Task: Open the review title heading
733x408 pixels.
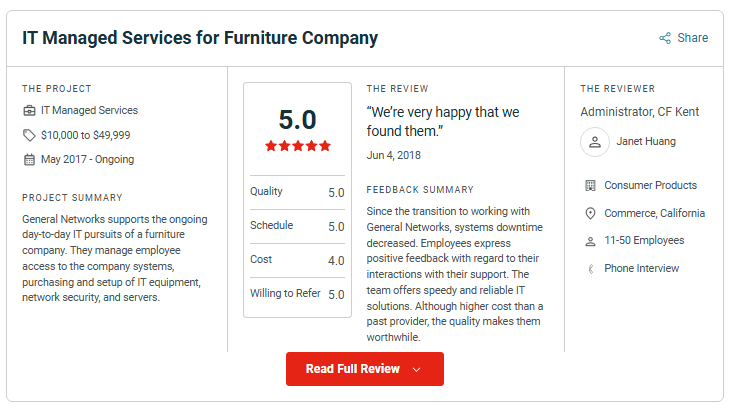Action: [200, 38]
